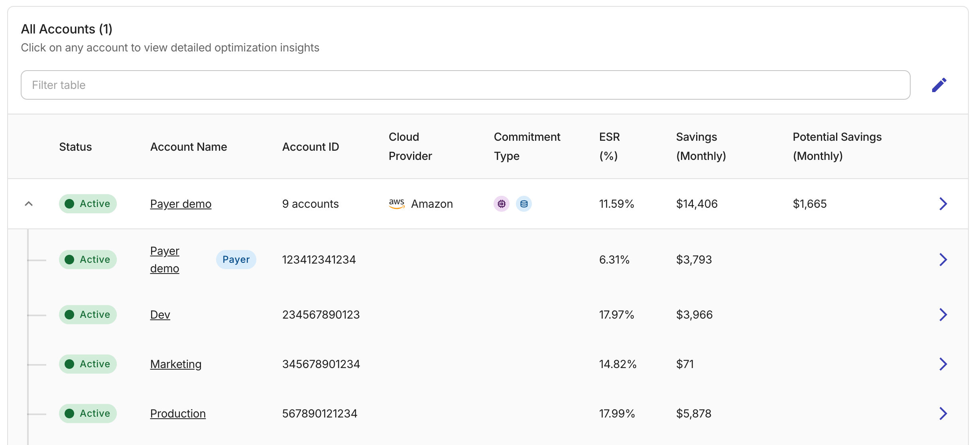
Task: Open details arrow for Dev row
Action: (x=943, y=315)
